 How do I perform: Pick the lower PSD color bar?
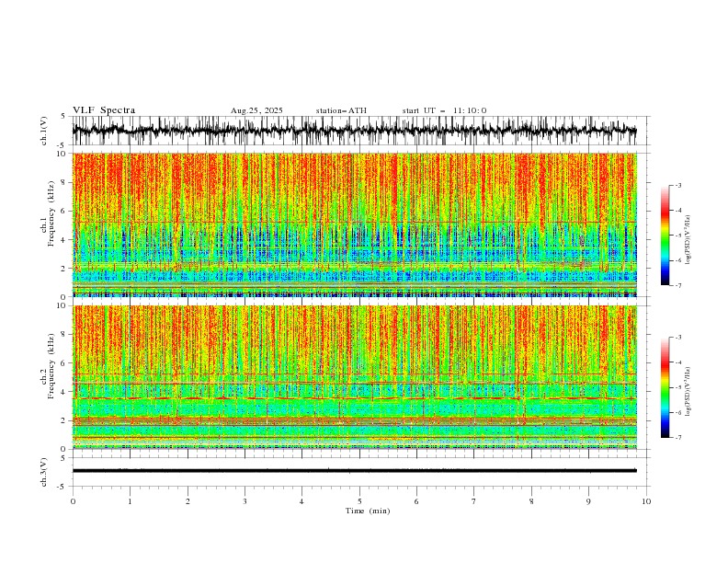(x=665, y=387)
